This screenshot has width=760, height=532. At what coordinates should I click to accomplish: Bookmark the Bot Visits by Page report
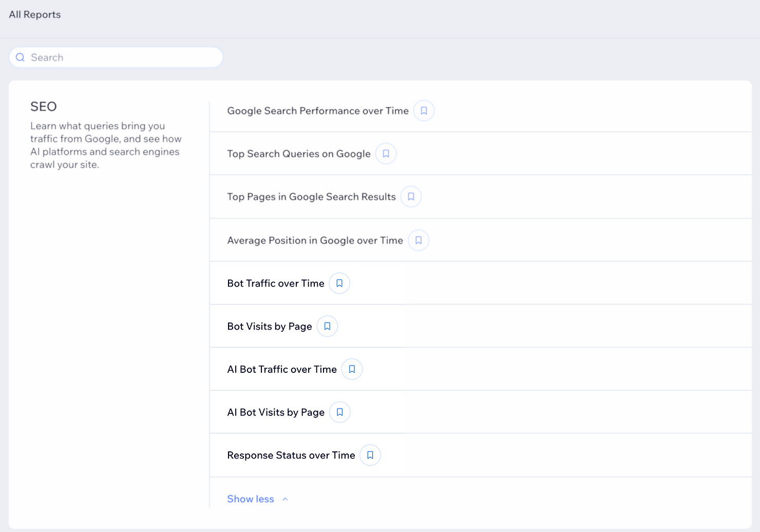pos(327,327)
